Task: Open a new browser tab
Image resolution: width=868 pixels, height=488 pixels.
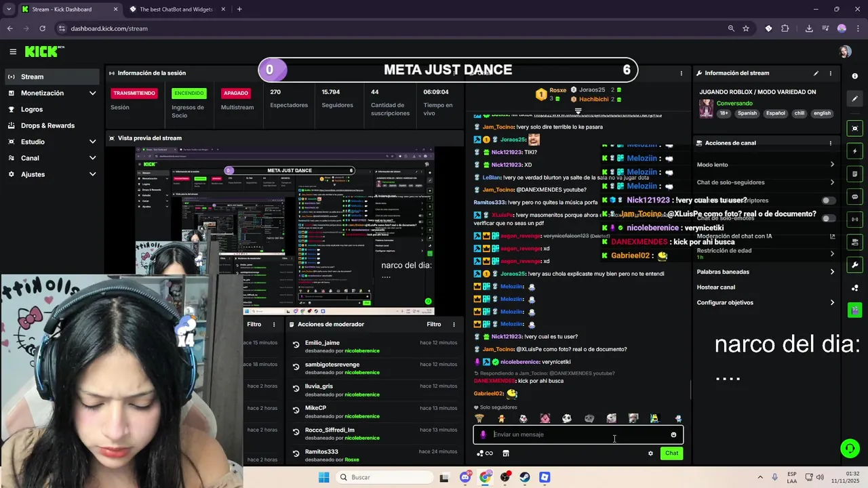Action: tap(239, 9)
